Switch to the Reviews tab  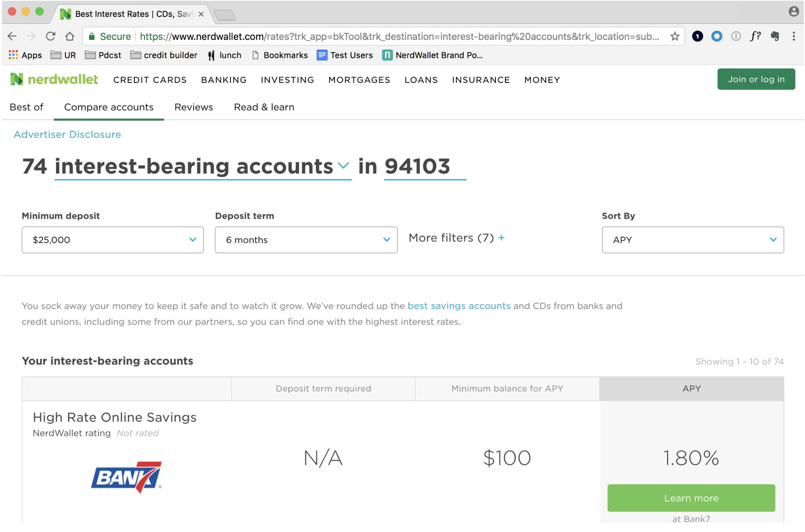(194, 107)
